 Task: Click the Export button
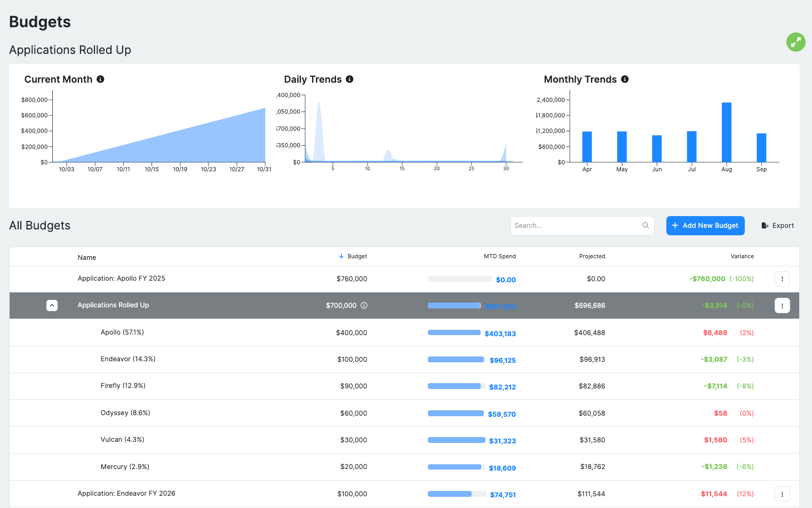click(778, 226)
